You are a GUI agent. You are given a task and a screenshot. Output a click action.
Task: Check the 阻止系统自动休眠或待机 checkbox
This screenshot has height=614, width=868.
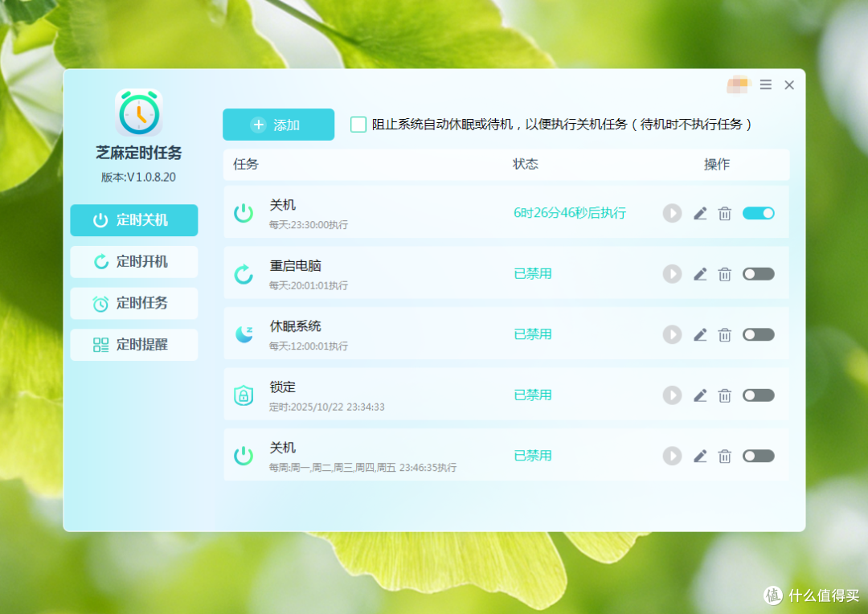[x=358, y=124]
